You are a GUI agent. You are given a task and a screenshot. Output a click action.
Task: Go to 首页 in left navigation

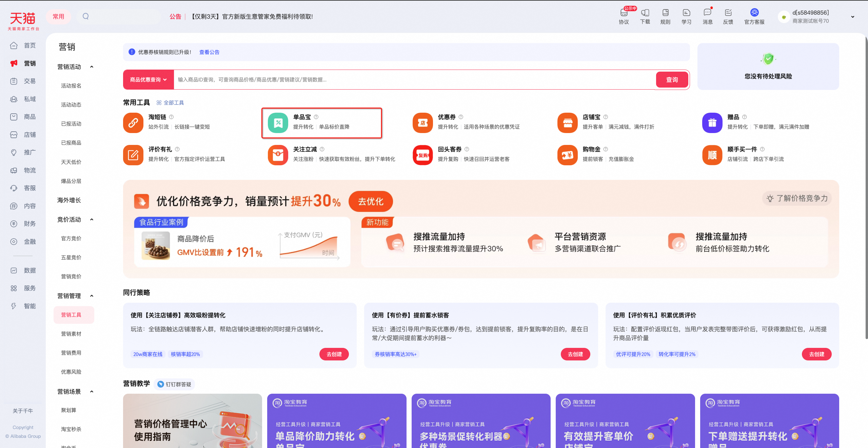point(23,45)
